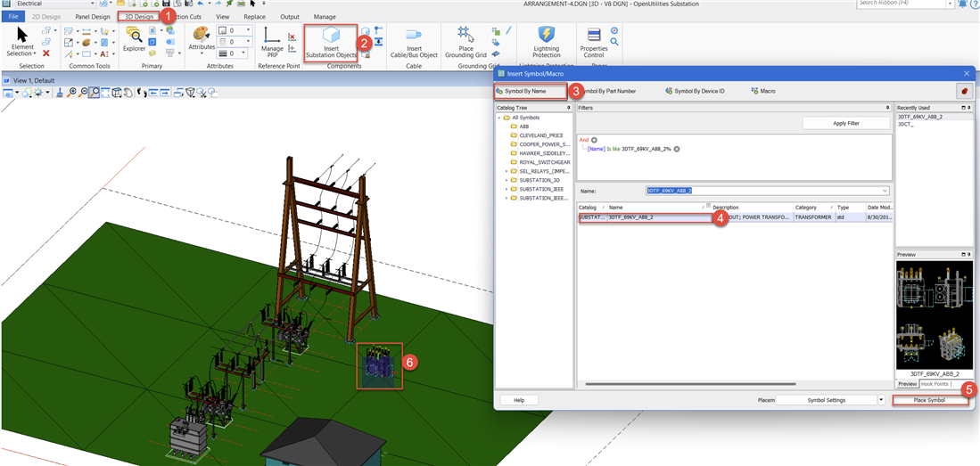Click the Pan View hand icon
This screenshot has width=980, height=466.
[127, 93]
